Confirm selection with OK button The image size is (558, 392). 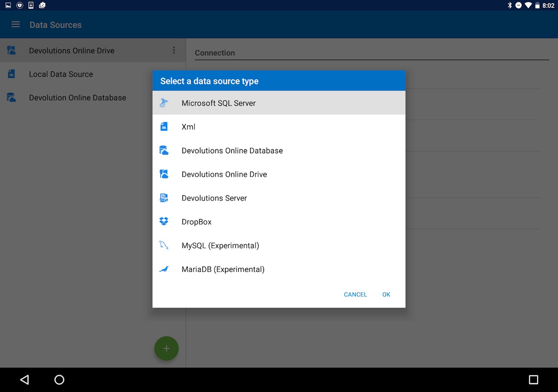pyautogui.click(x=386, y=294)
